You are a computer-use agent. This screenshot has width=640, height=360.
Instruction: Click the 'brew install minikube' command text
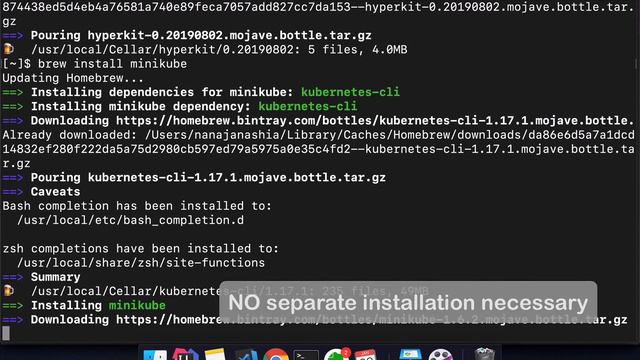pyautogui.click(x=112, y=64)
